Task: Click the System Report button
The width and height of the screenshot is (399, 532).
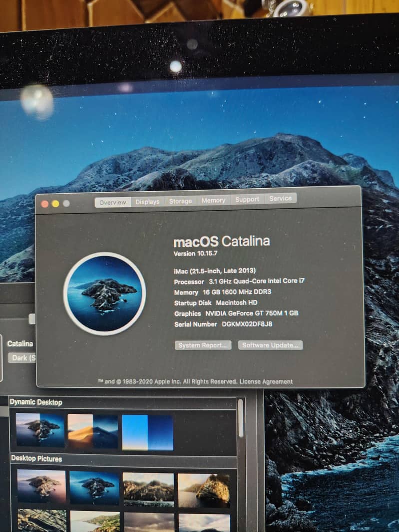Action: click(x=203, y=345)
